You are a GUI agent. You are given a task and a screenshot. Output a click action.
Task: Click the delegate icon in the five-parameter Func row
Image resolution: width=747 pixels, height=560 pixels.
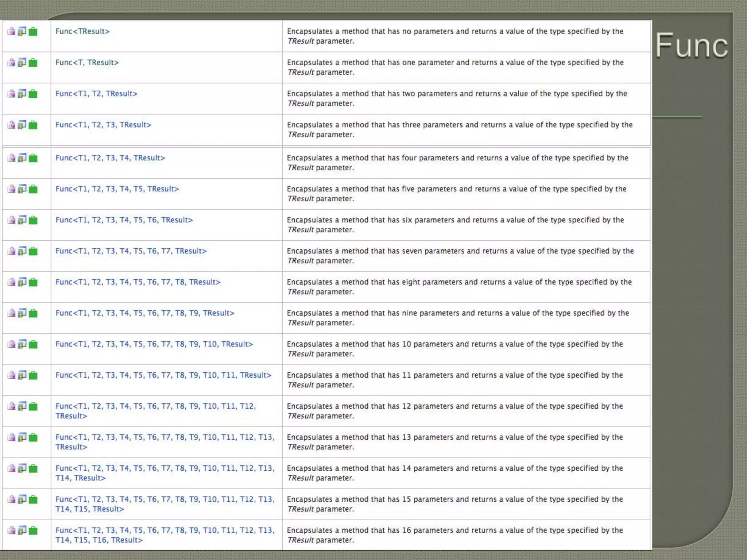pos(11,189)
